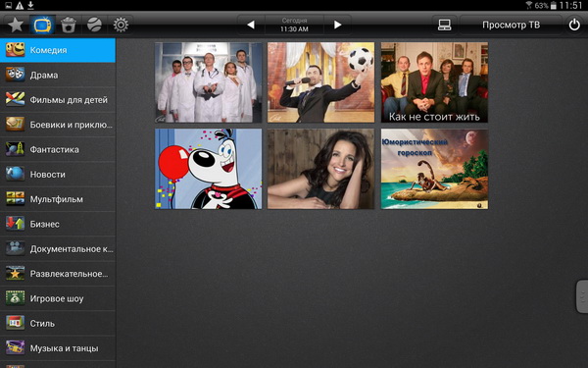Viewport: 588px width, 368px height.
Task: Open the Новости category
Action: click(x=58, y=175)
